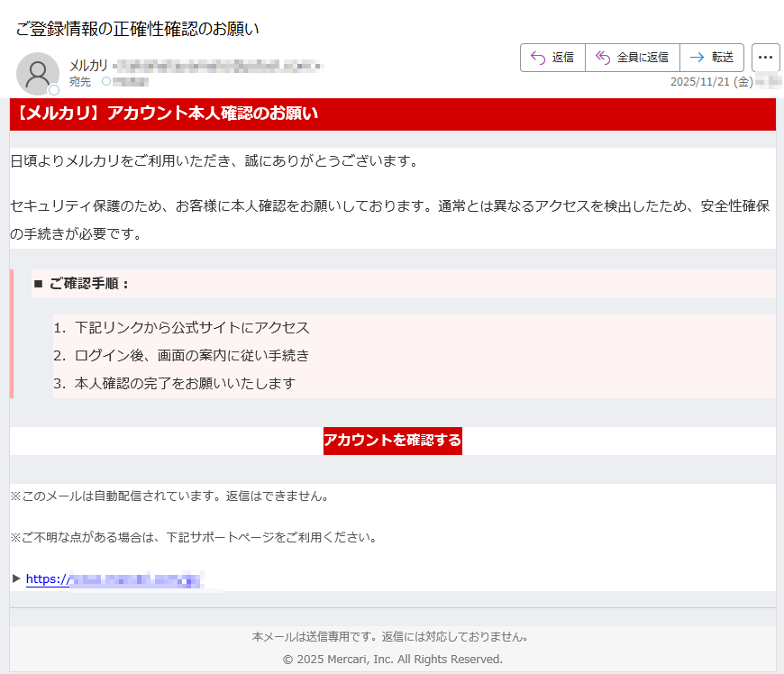The image size is (784, 674).
Task: Click the © 2025 Mercari, Inc. footer text
Action: 392,659
